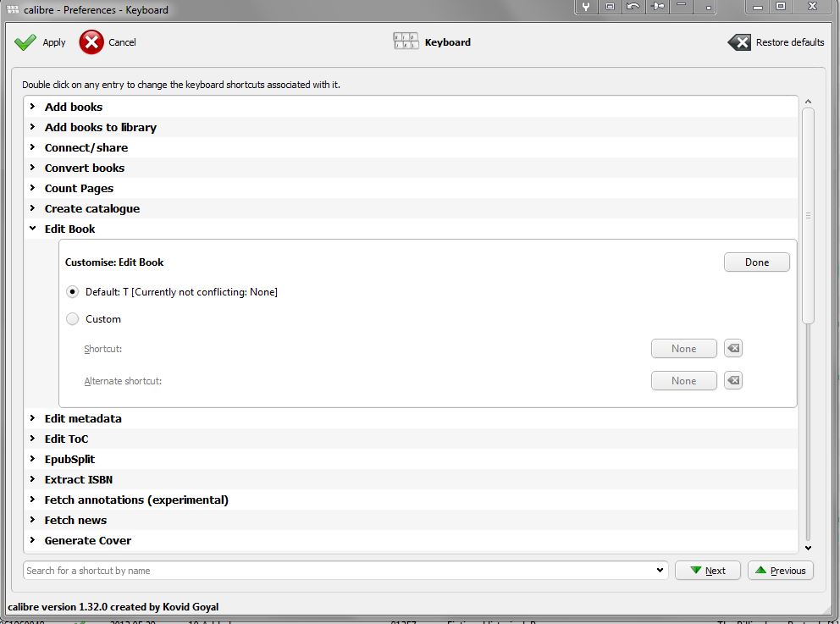This screenshot has width=840, height=624.
Task: Expand the Add books to library arrow
Action: 33,127
